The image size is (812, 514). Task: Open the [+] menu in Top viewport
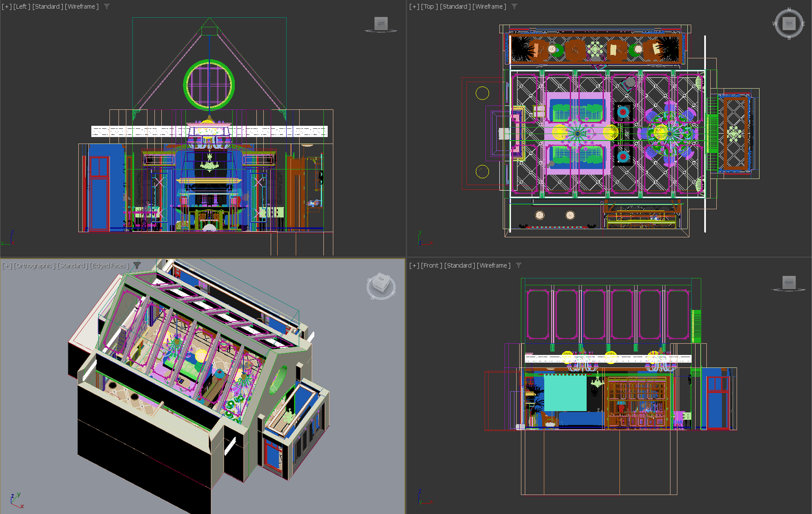coord(414,7)
